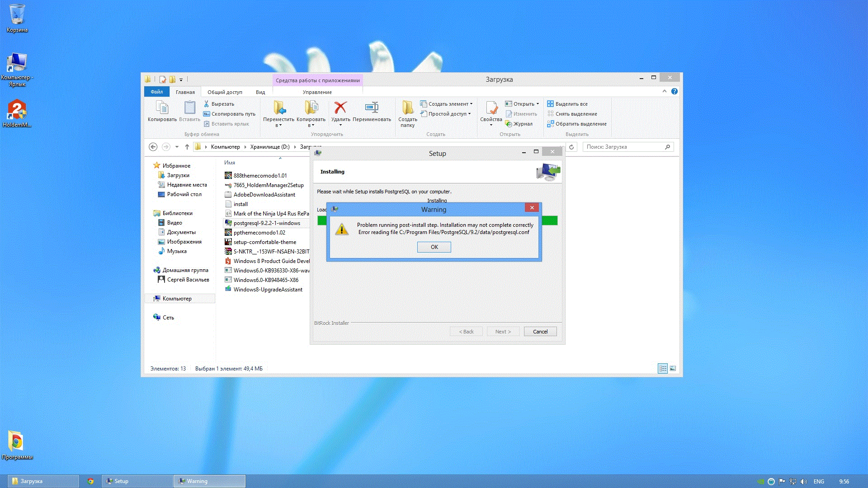
Task: Click Снять выделение in ribbon
Action: coord(572,114)
